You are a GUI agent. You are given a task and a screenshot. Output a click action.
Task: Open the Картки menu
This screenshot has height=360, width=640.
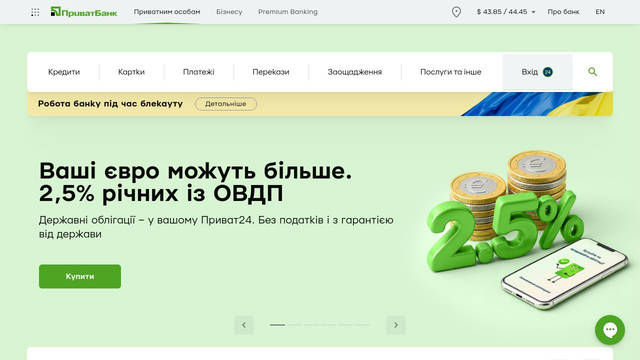pos(131,72)
